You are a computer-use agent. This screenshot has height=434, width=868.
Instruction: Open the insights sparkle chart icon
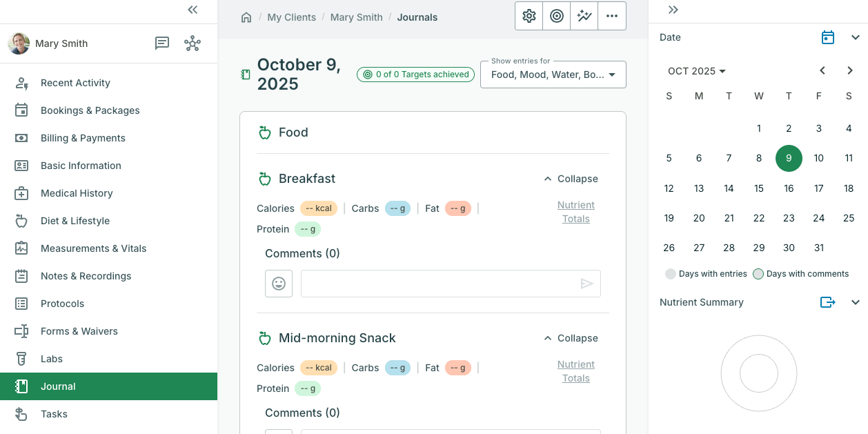[x=584, y=17]
